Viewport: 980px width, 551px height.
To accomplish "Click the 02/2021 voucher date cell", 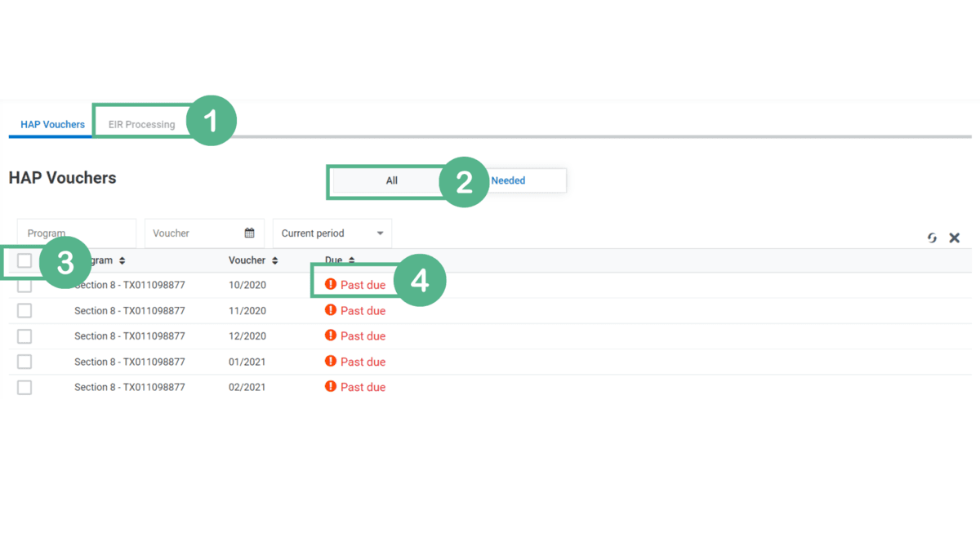I will (x=247, y=387).
